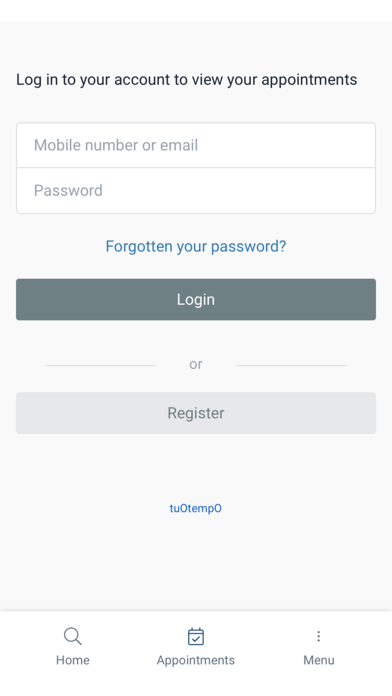Select the Appointments tab label

click(x=196, y=660)
